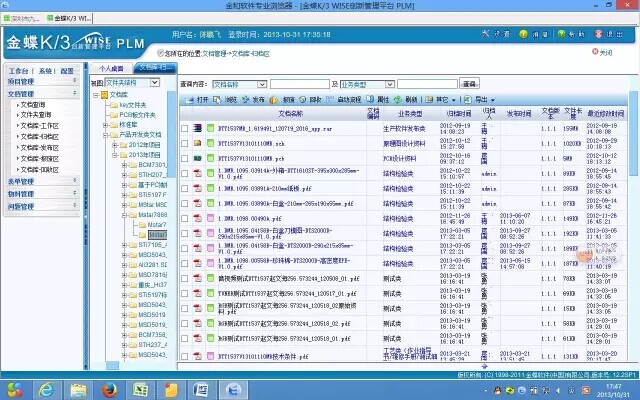The image size is (640, 400).
Task: Click the key文件夹 folder icon in tree
Action: click(114, 105)
